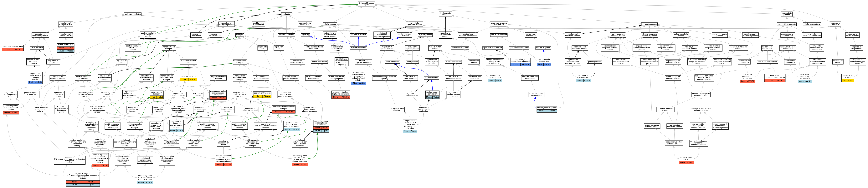Select "ribose phosphate metabolic process" node

pos(673,78)
